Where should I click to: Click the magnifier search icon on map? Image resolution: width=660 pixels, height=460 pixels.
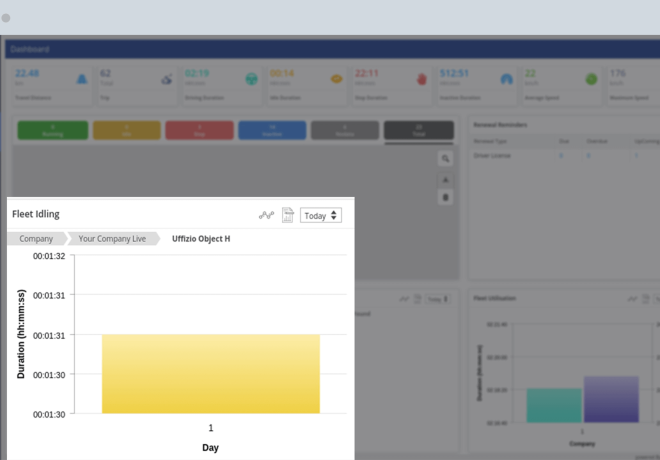pos(446,159)
